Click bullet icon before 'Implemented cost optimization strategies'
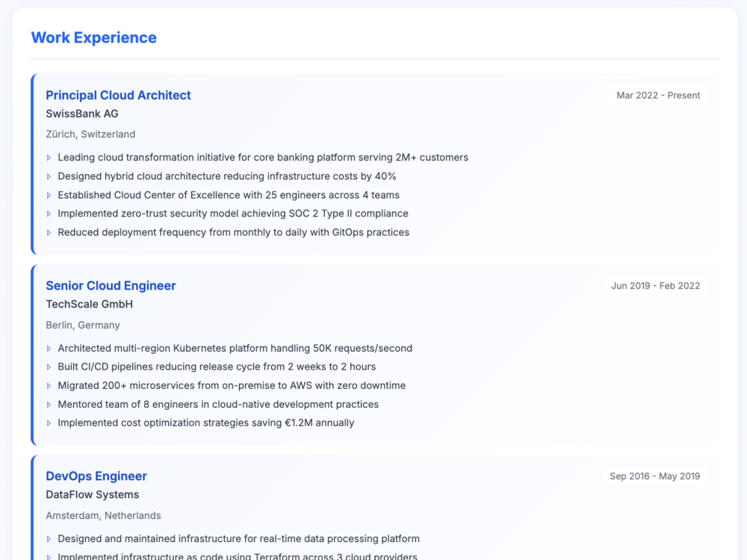 click(x=49, y=423)
